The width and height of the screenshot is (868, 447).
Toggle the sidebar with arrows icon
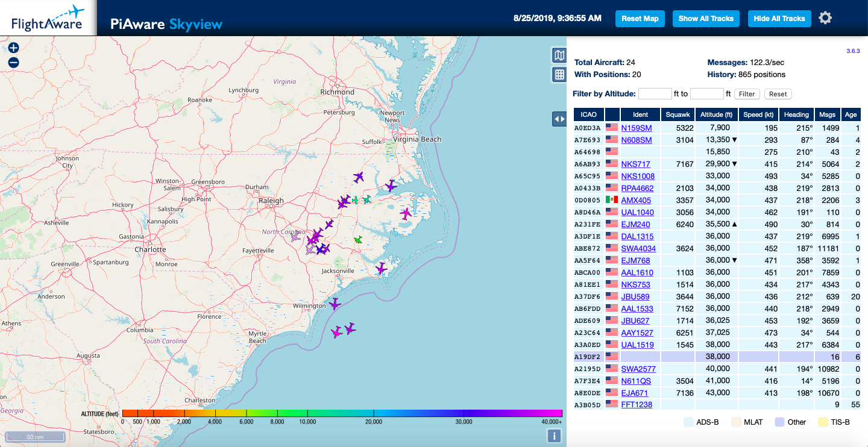click(559, 119)
